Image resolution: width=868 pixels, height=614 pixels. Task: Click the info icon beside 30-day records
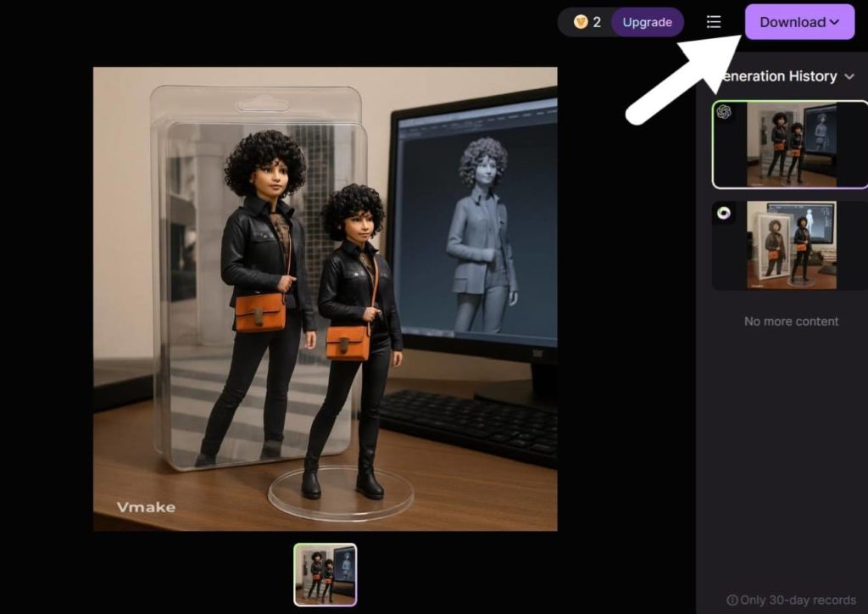732,600
